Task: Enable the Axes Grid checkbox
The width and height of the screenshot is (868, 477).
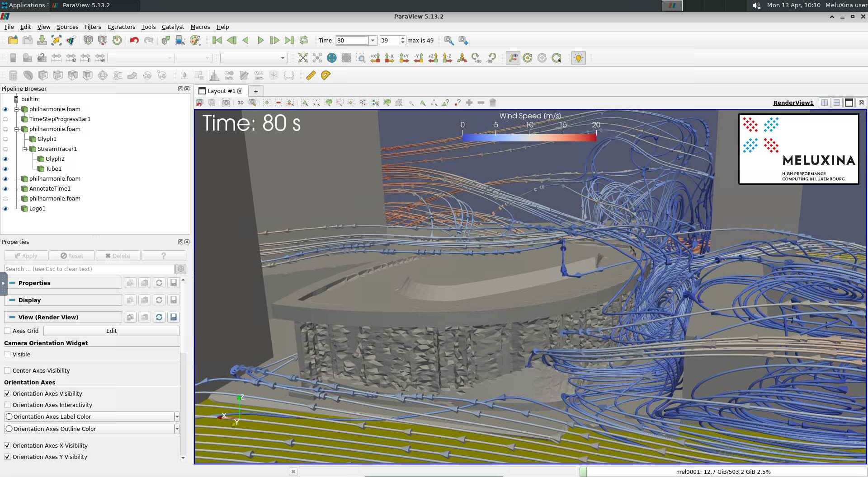Action: click(x=7, y=331)
